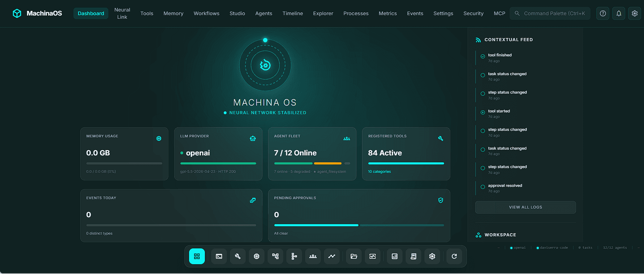The height and width of the screenshot is (274, 644).
Task: Click the View All Logs button
Action: point(525,207)
